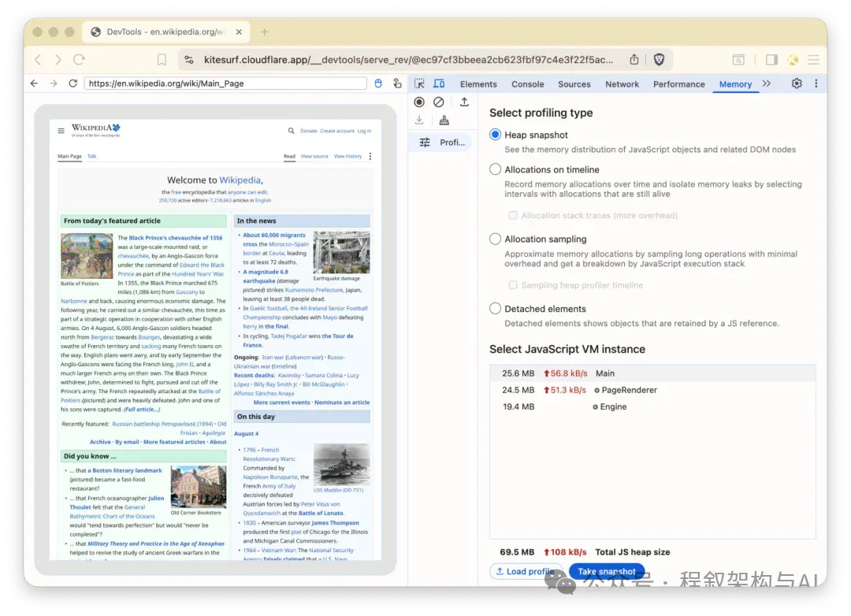This screenshot has height=616, width=851.
Task: Click the Battle of Poitiers thumbnail
Action: (87, 256)
